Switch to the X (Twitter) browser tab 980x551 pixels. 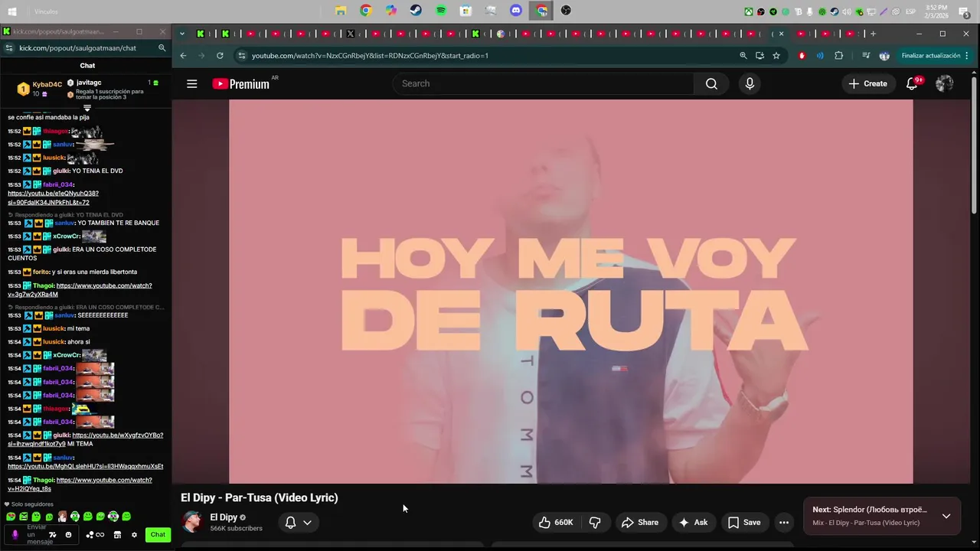351,34
